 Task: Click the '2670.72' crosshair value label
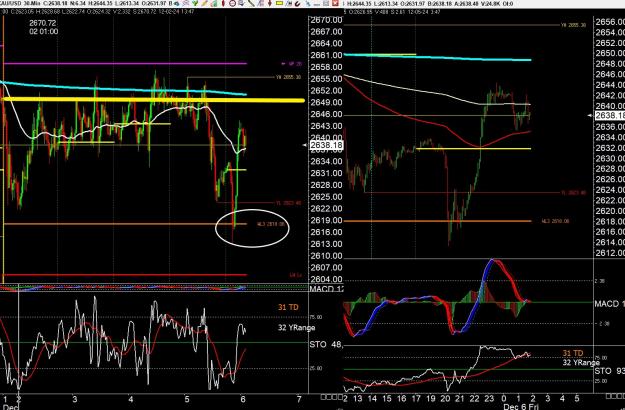point(43,24)
